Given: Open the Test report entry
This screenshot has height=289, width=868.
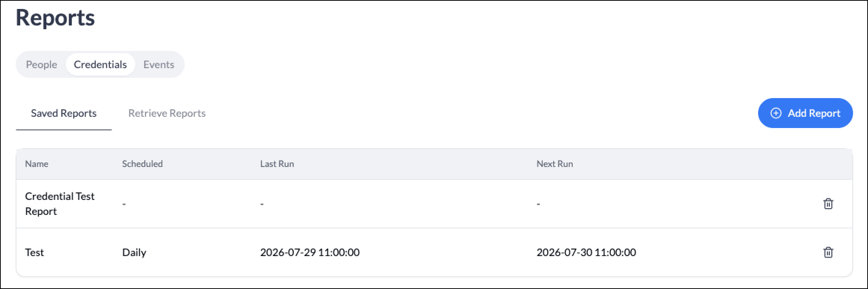Looking at the screenshot, I should point(34,252).
